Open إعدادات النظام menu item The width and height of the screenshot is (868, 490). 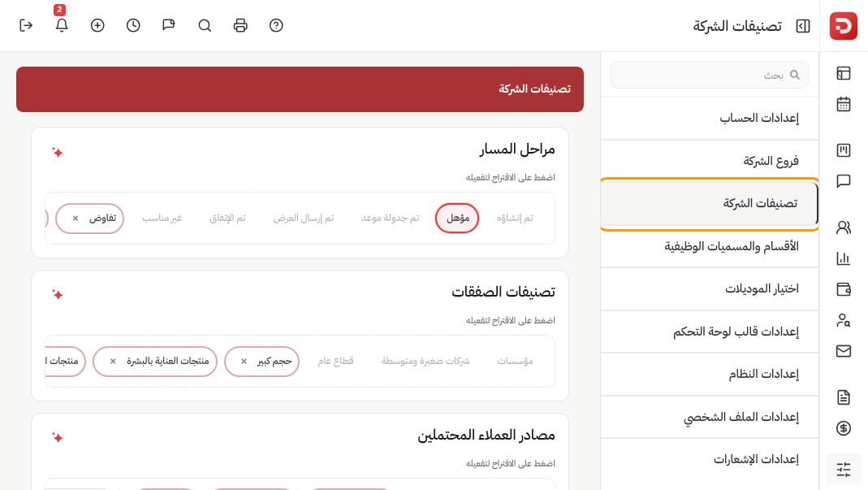coord(709,374)
